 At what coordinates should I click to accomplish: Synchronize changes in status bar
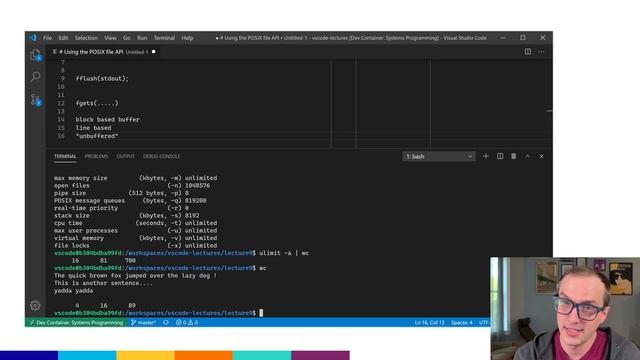pos(166,322)
